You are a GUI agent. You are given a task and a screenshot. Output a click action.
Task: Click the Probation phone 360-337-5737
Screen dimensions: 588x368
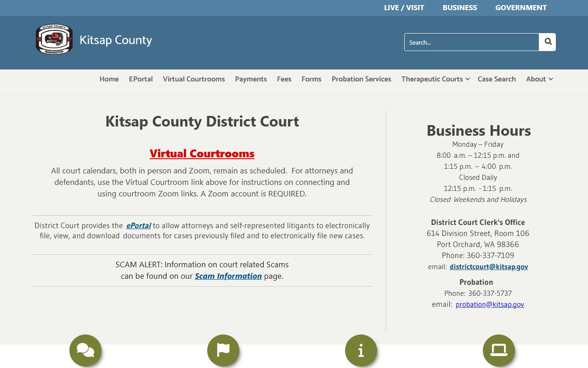(490, 293)
